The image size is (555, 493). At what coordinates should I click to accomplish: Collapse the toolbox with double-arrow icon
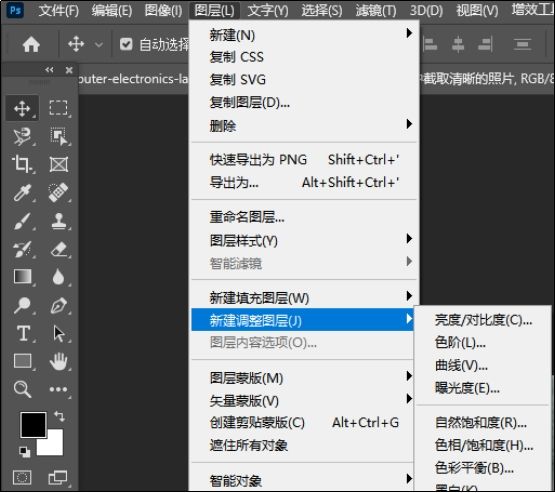pos(49,70)
